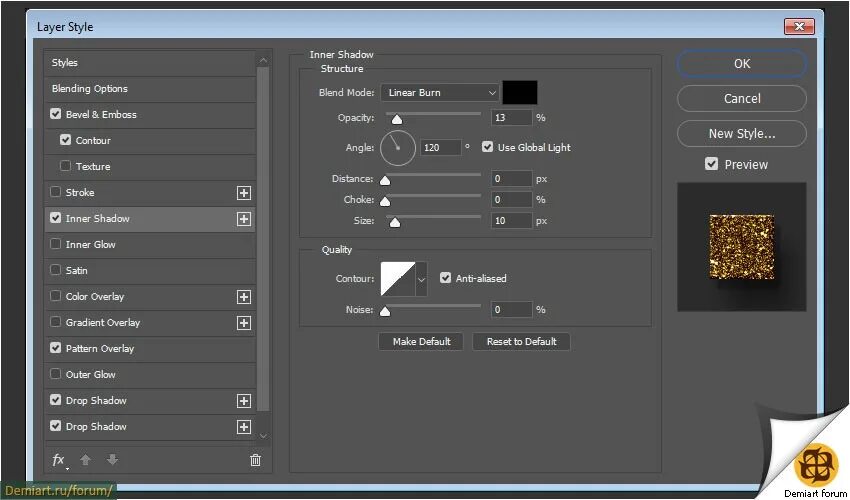
Task: Open the black shadow color swatch
Action: click(x=520, y=93)
